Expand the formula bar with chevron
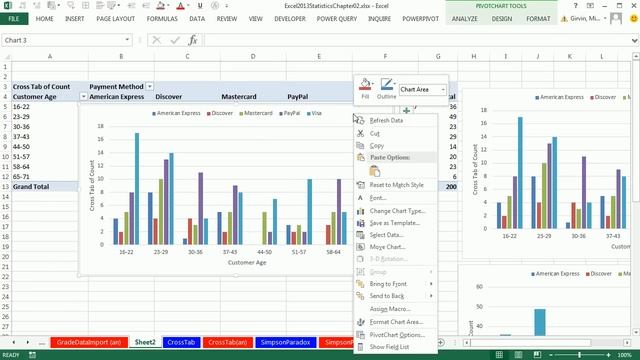Image resolution: width=640 pixels, height=360 pixels. click(x=634, y=40)
